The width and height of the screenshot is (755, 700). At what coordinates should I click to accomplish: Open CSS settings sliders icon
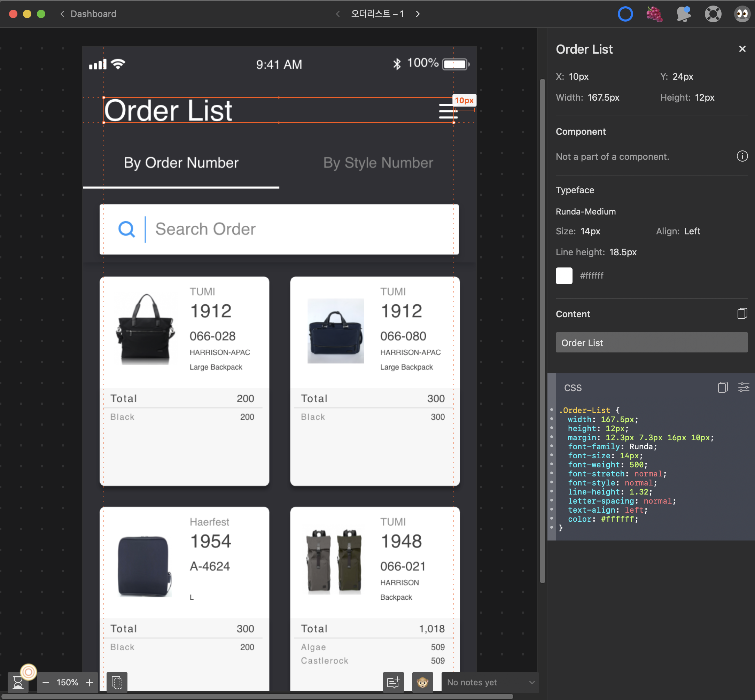coord(743,387)
